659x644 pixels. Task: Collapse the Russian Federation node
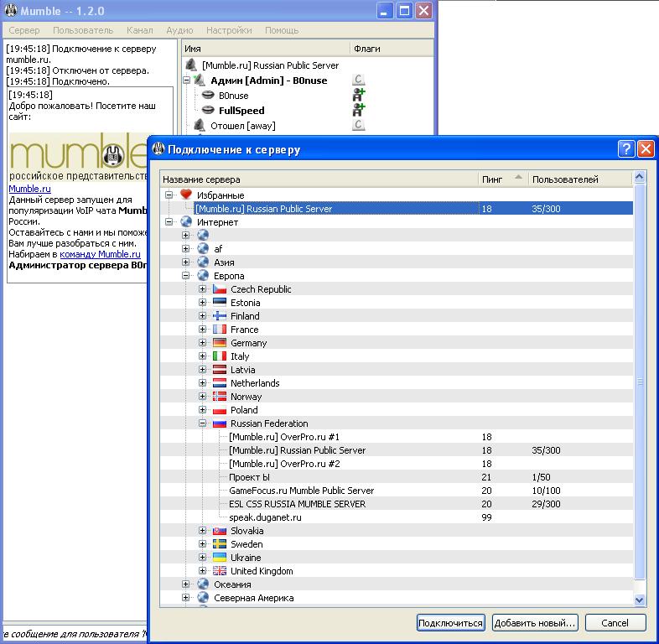click(x=203, y=423)
